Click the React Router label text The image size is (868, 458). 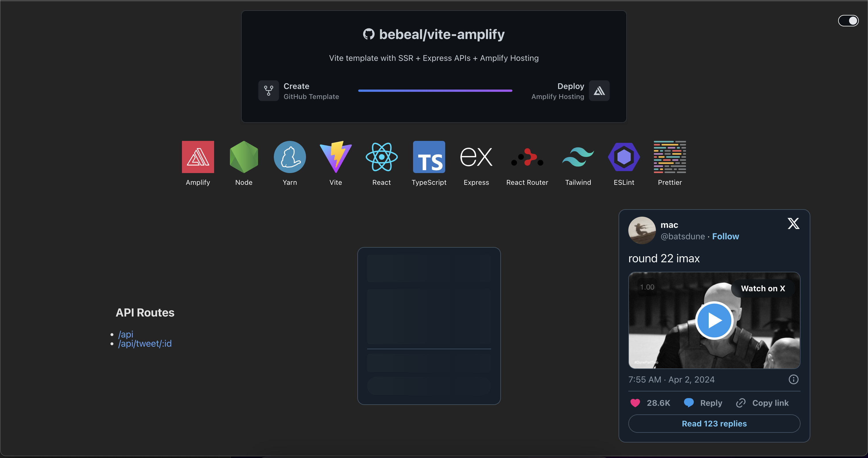coord(527,183)
